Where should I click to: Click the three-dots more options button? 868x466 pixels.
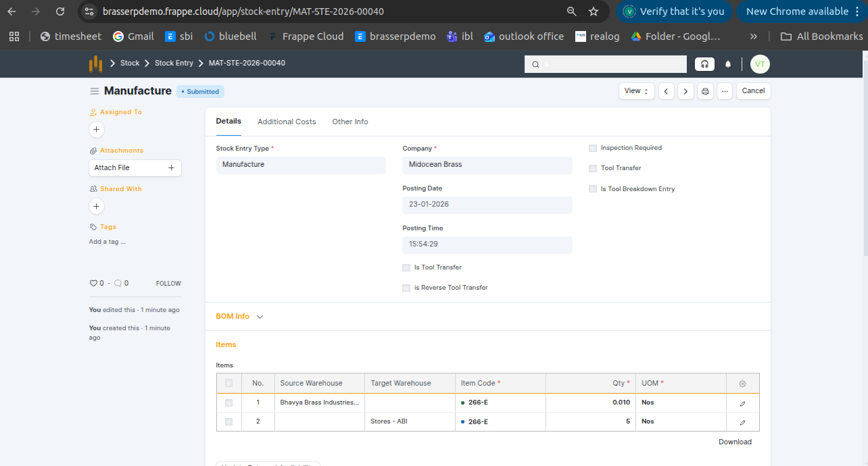pyautogui.click(x=725, y=91)
